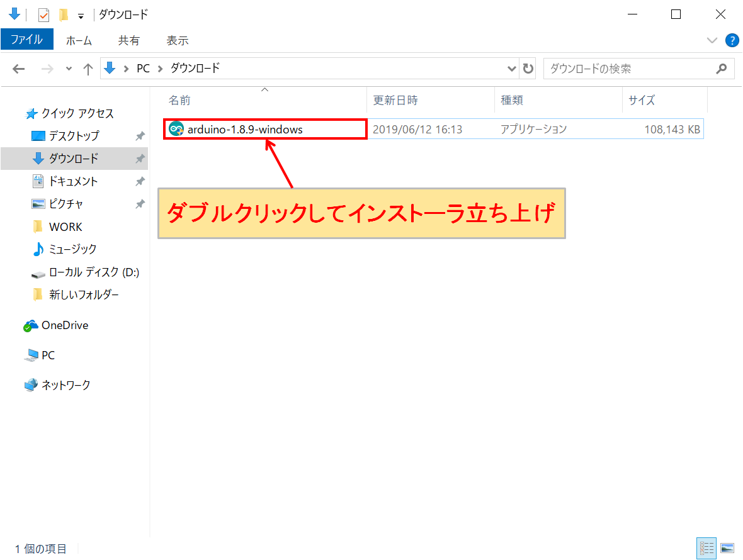Open the Help question mark icon
743x560 pixels.
point(732,41)
